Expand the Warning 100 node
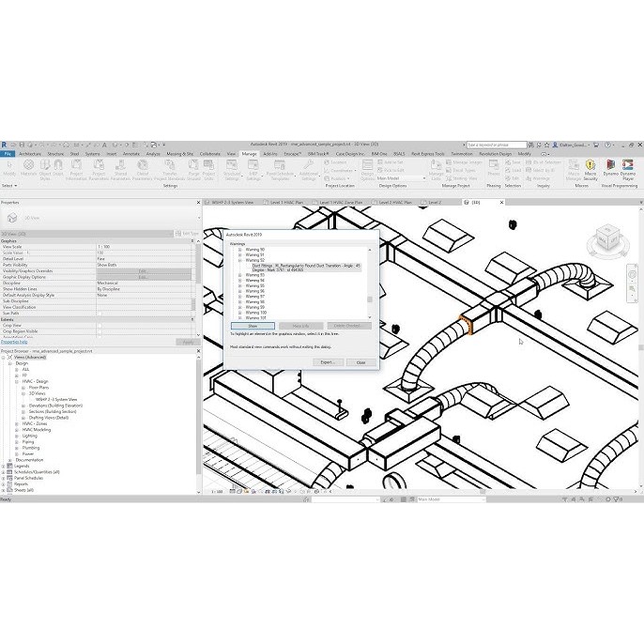Viewport: 644px width, 644px height. (240, 313)
